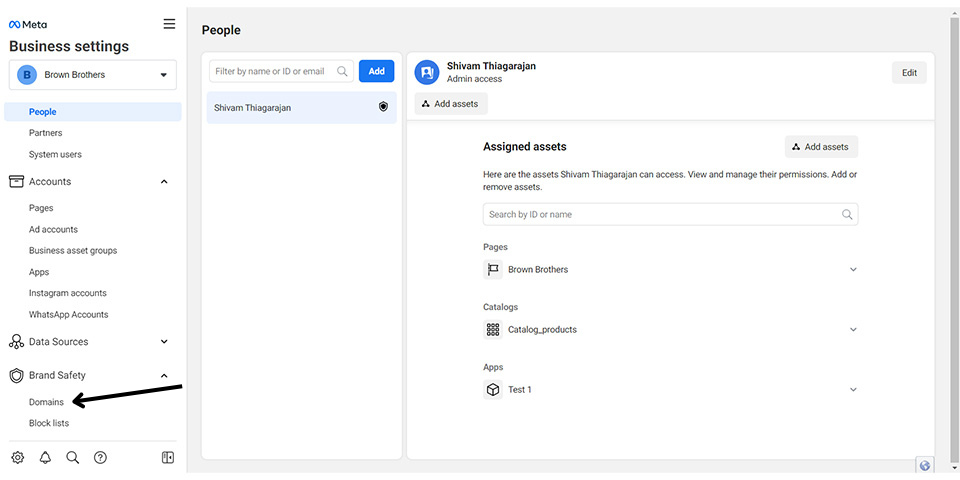This screenshot has height=480, width=960.
Task: Open the notifications bell icon
Action: [45, 457]
